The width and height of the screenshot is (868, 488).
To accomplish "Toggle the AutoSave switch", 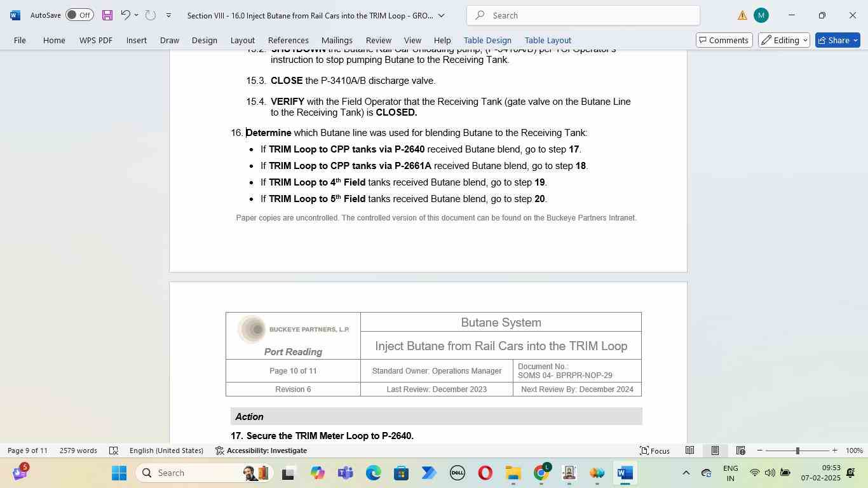I will coord(79,15).
